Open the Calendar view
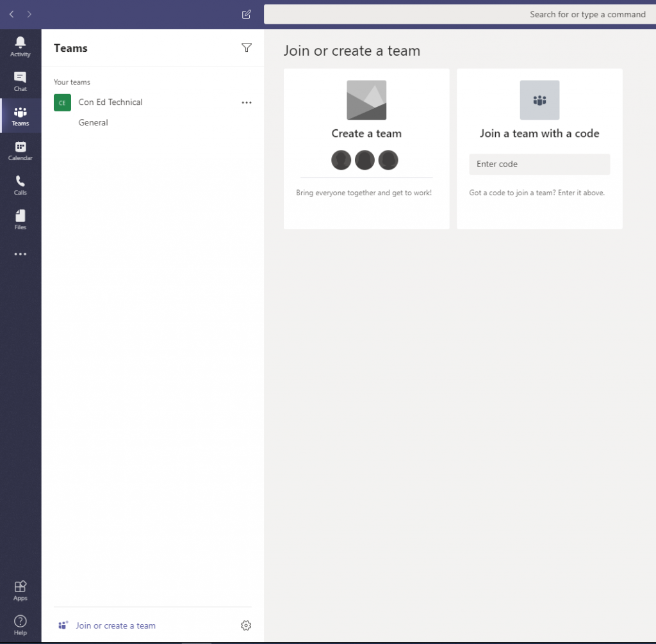The width and height of the screenshot is (656, 644). click(x=20, y=150)
